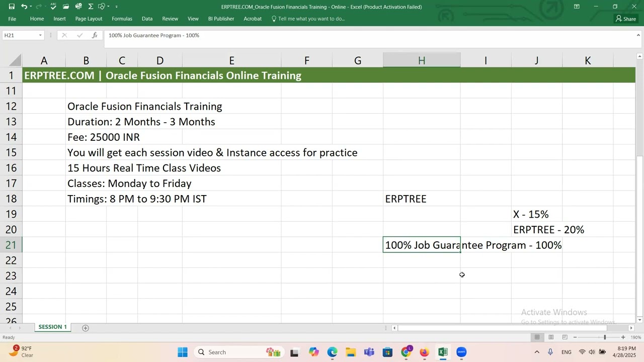Zoom out with minus button
Image resolution: width=644 pixels, height=362 pixels.
pos(575,337)
